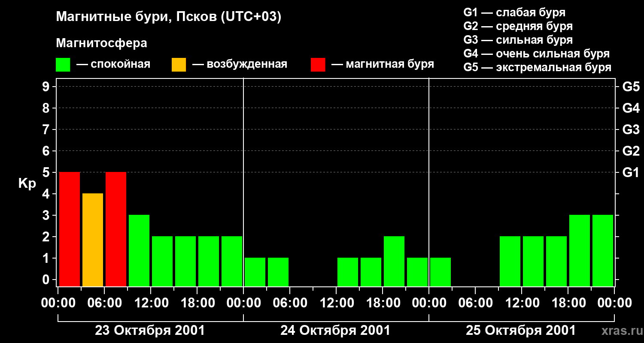Select Kp axis value 3
This screenshot has height=343, width=644.
46,215
